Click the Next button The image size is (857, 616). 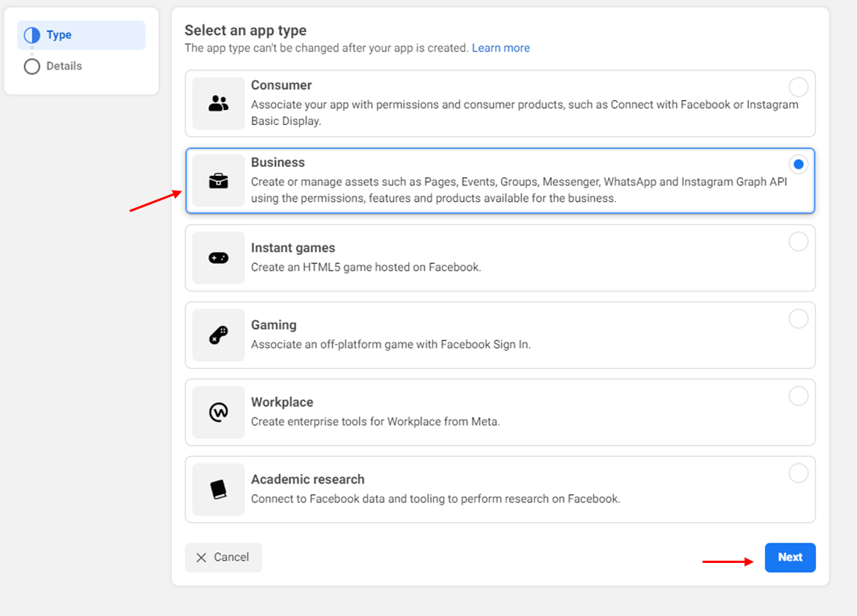point(790,558)
